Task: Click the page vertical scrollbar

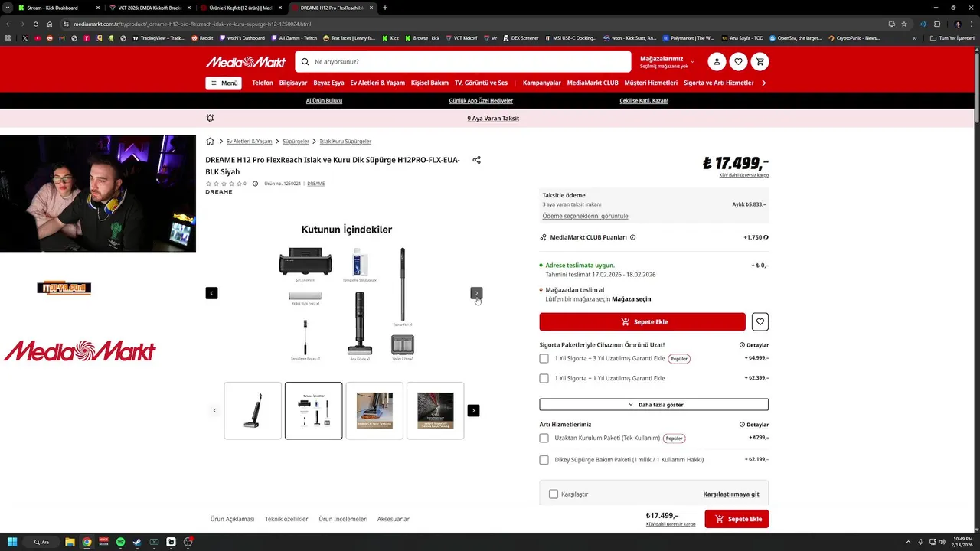Action: pyautogui.click(x=977, y=88)
